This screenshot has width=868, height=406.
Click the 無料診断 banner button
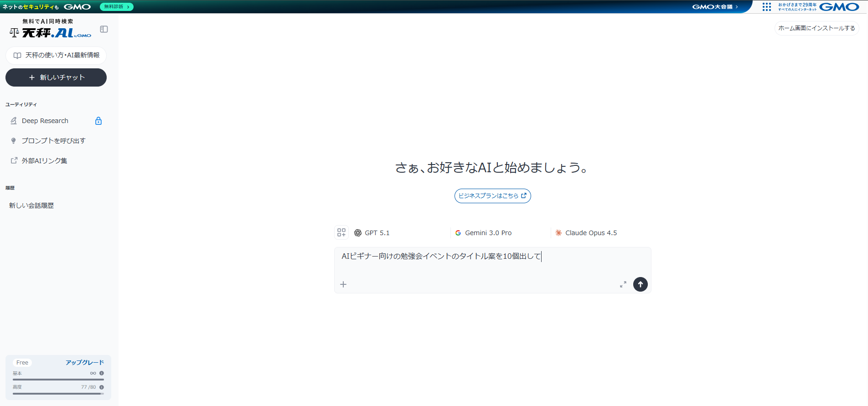117,7
